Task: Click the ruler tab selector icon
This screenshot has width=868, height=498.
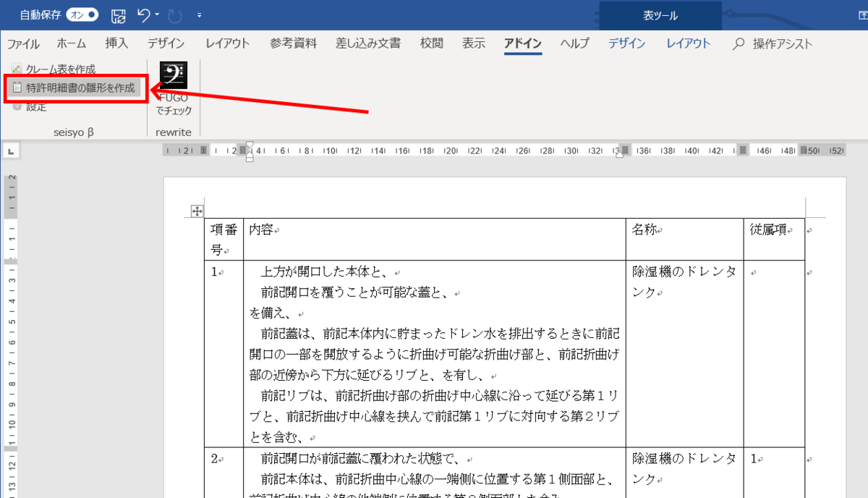Action: click(x=12, y=151)
